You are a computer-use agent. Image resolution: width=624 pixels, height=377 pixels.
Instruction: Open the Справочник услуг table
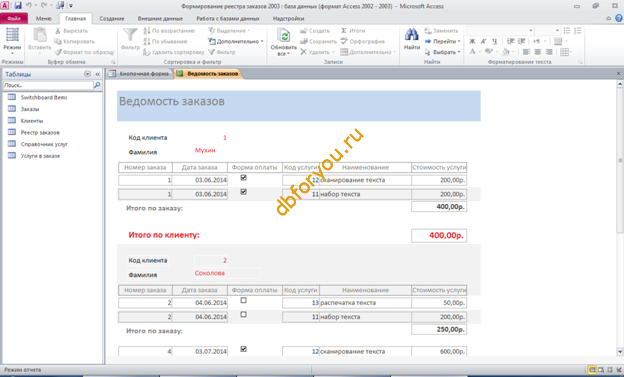(44, 144)
